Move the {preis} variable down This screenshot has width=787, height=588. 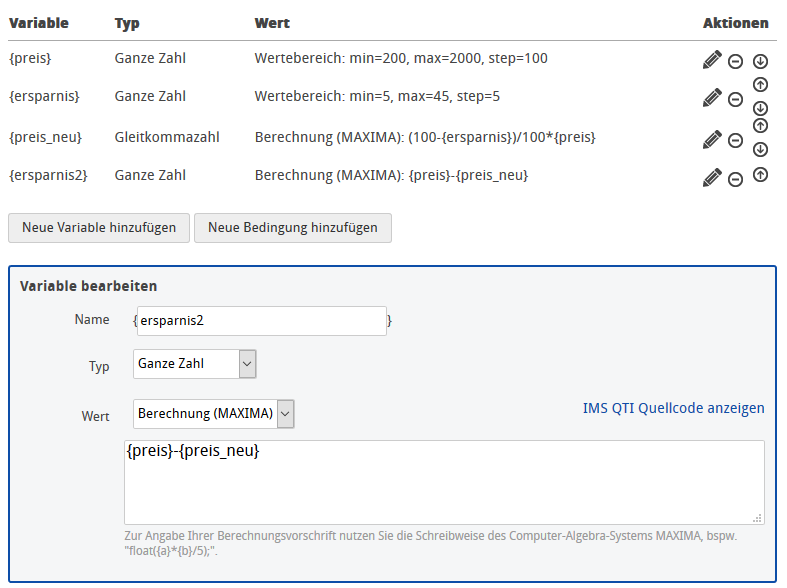(x=759, y=60)
